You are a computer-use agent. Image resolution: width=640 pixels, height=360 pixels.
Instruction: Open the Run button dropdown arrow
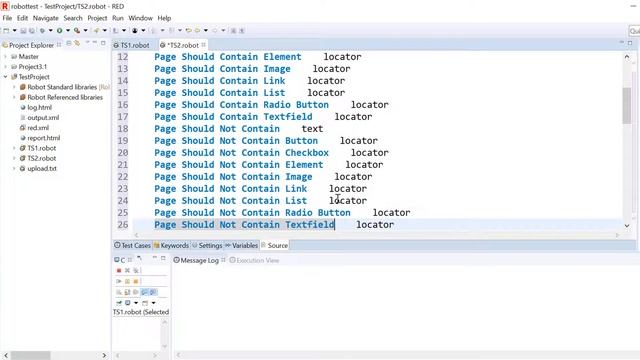coord(68,31)
